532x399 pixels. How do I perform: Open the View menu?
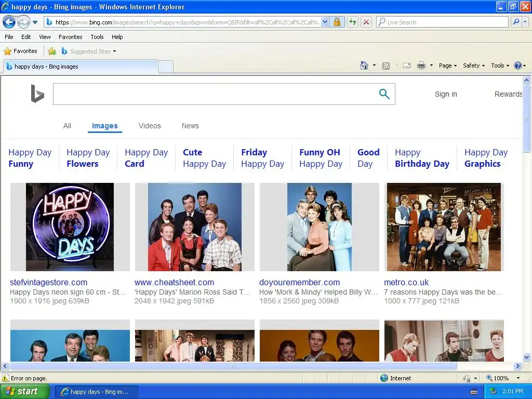tap(45, 37)
